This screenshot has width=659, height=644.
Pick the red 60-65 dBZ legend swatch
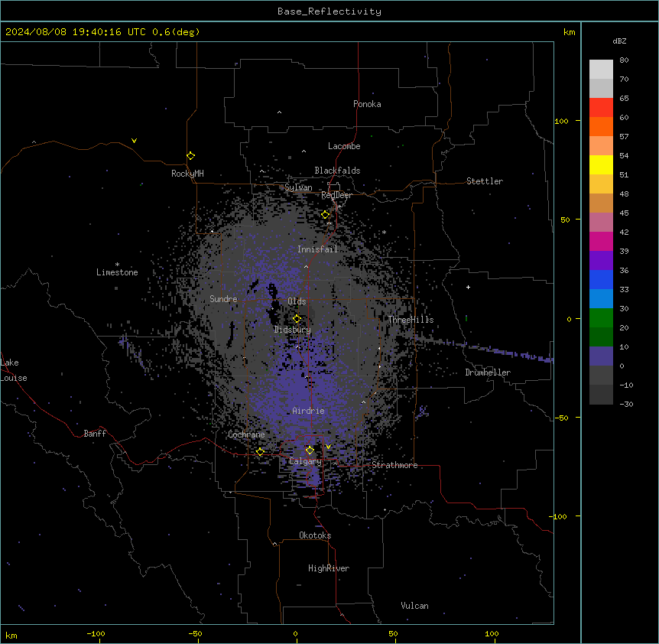[601, 107]
